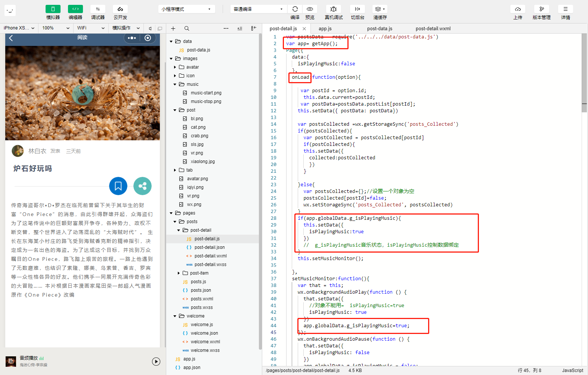Switch to the post-data.js editor tab
This screenshot has width=588, height=375.
pyautogui.click(x=380, y=28)
